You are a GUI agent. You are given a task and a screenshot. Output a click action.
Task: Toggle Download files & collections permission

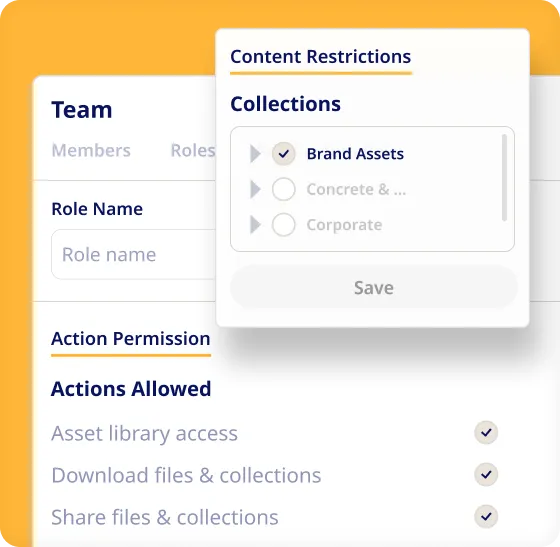pos(486,475)
